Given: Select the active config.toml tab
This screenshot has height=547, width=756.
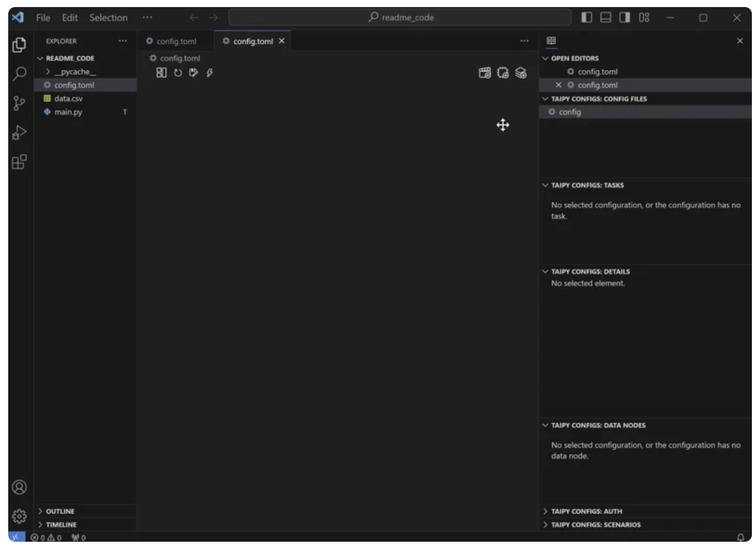Looking at the screenshot, I should [252, 41].
